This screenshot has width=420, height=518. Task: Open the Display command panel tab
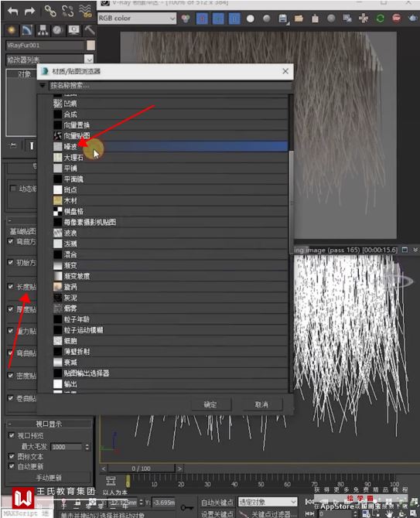pos(73,30)
